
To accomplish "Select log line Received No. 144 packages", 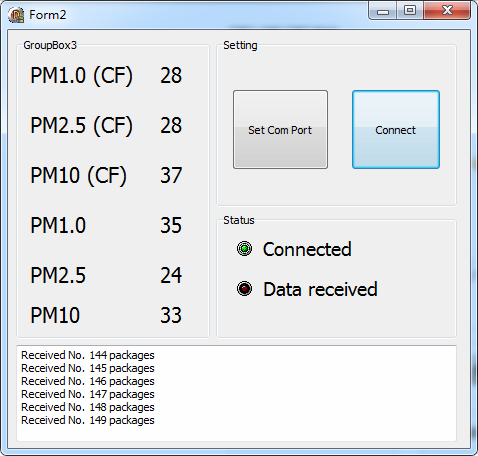I will 88,355.
